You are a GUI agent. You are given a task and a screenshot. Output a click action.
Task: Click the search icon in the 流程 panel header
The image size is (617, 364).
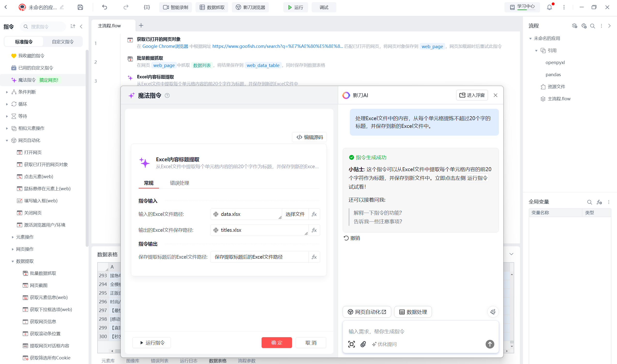click(x=593, y=26)
